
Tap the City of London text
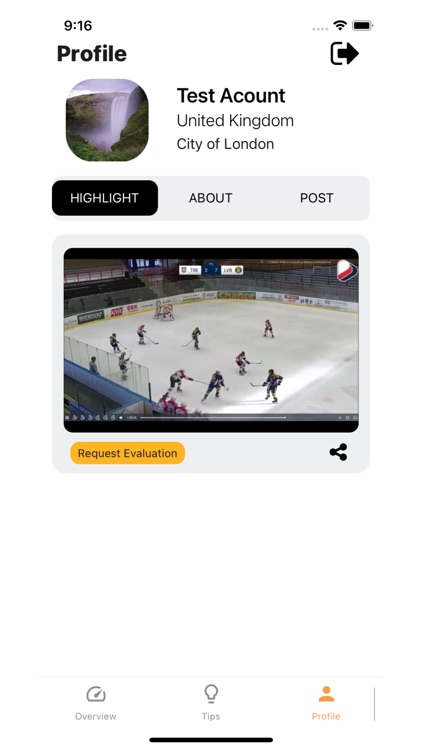(225, 144)
